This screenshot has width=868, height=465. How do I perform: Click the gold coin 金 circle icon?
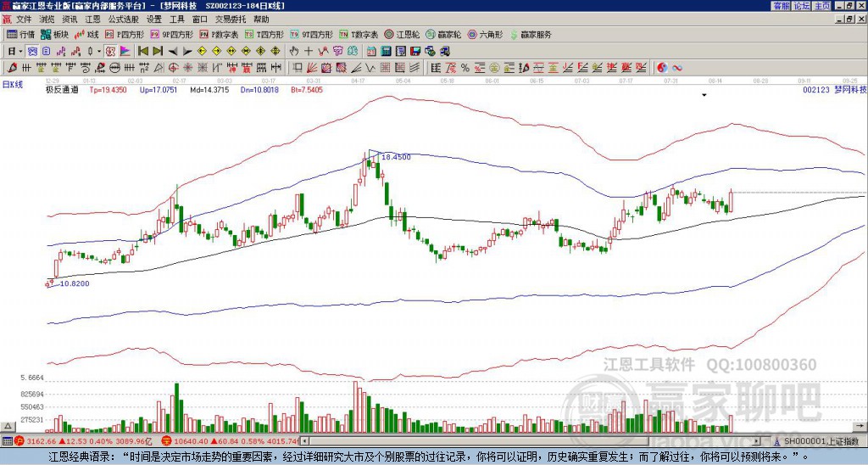(494, 68)
